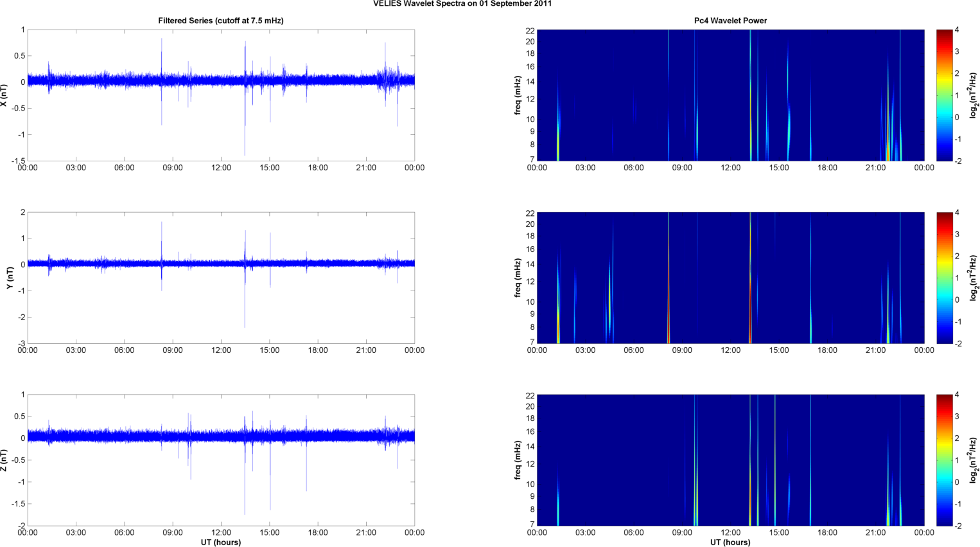Click freq (mHz) label of bottom wavelet plot

(518, 460)
